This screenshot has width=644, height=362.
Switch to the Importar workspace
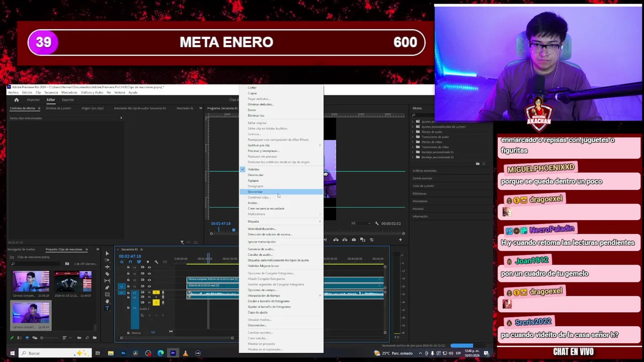pyautogui.click(x=33, y=100)
